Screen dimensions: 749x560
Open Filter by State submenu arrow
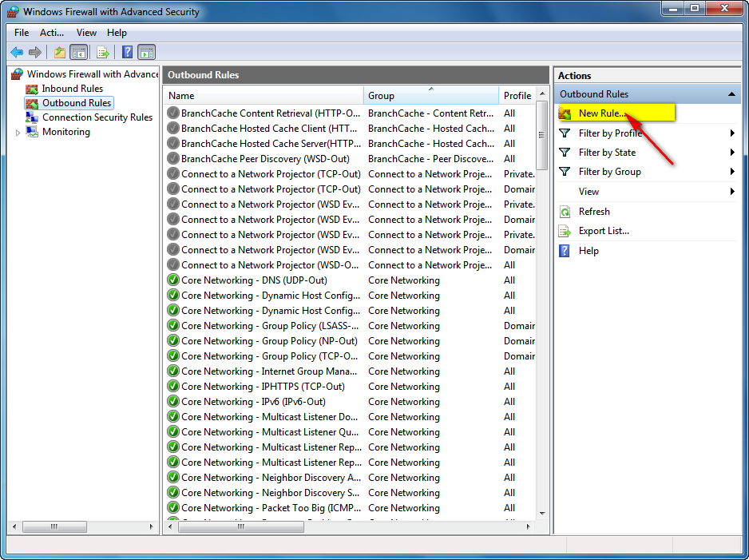point(731,153)
